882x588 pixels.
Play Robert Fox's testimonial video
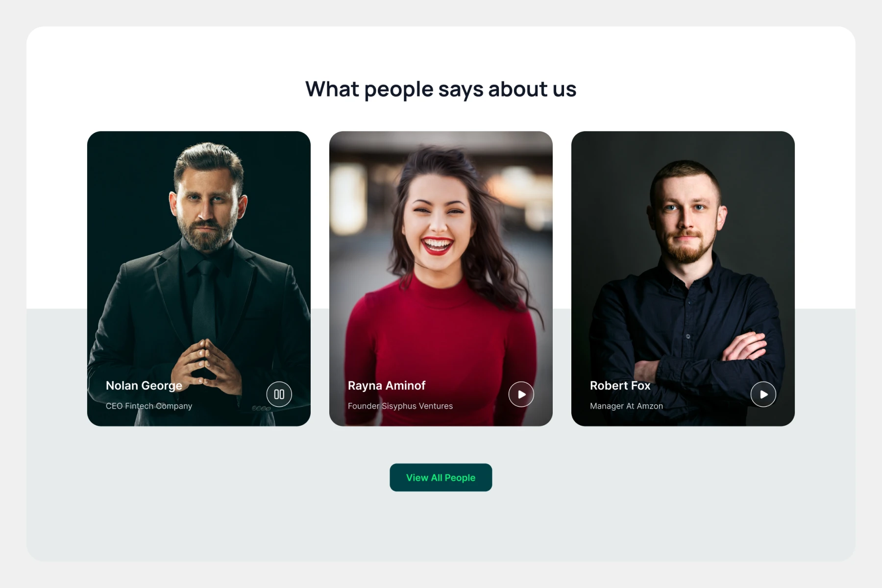pyautogui.click(x=763, y=394)
